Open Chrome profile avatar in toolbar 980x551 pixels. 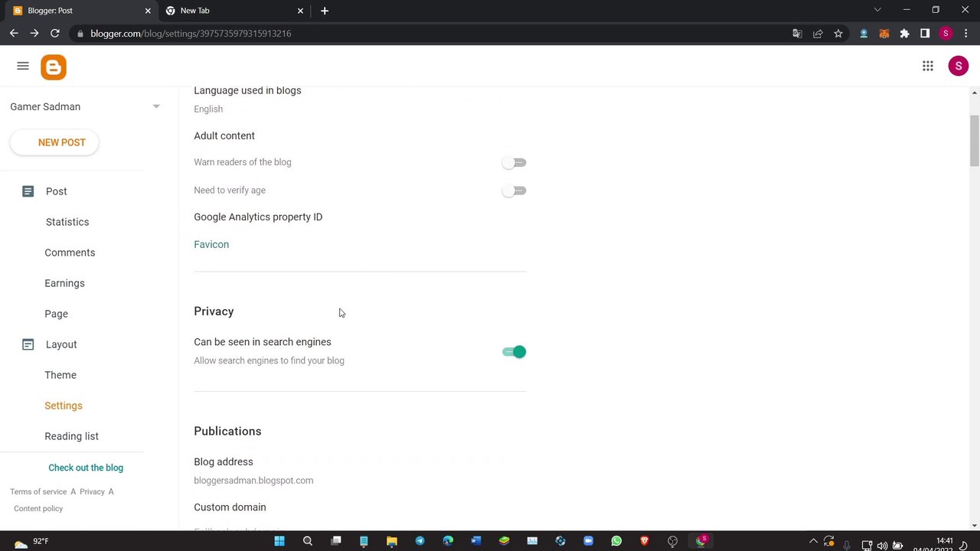[x=946, y=34]
